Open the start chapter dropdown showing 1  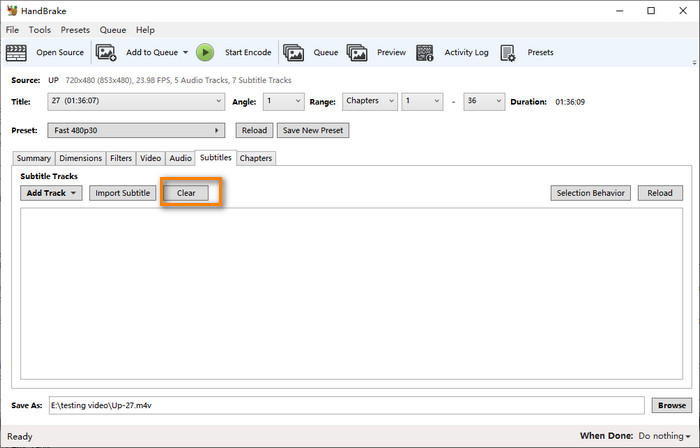click(x=422, y=101)
